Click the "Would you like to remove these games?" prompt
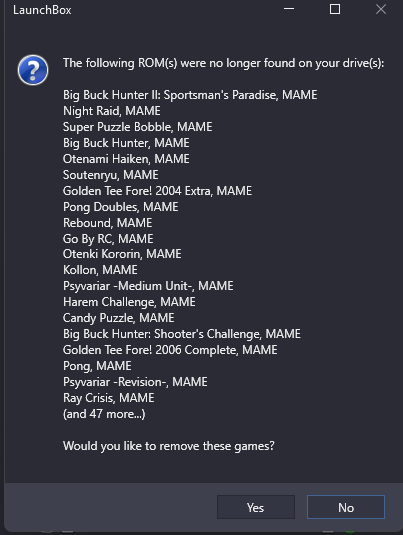The image size is (403, 535). [169, 446]
